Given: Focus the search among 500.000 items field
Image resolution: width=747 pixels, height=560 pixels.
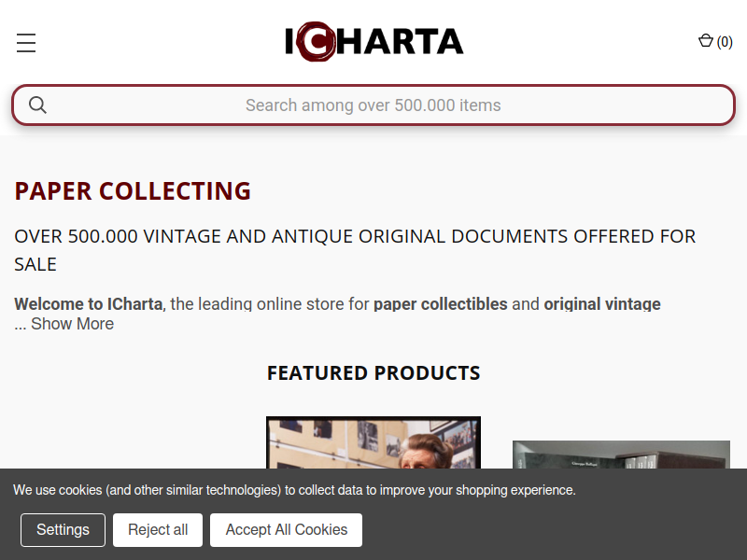Looking at the screenshot, I should click(373, 105).
